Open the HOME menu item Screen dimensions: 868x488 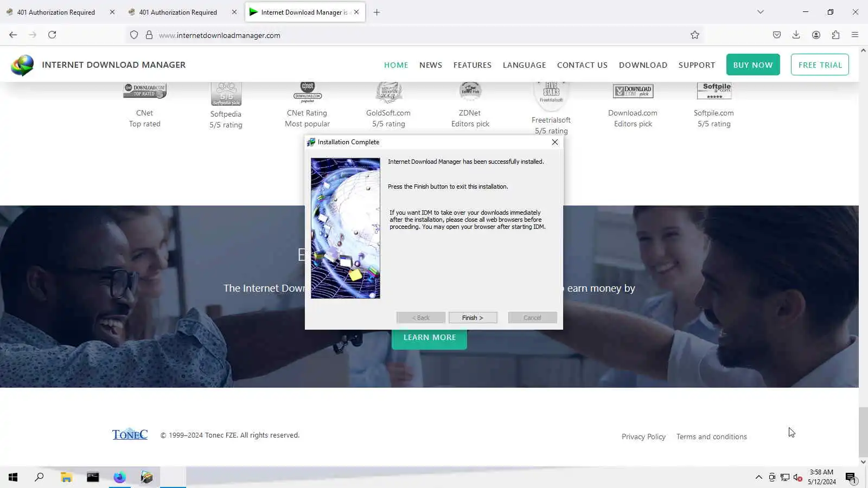(396, 65)
